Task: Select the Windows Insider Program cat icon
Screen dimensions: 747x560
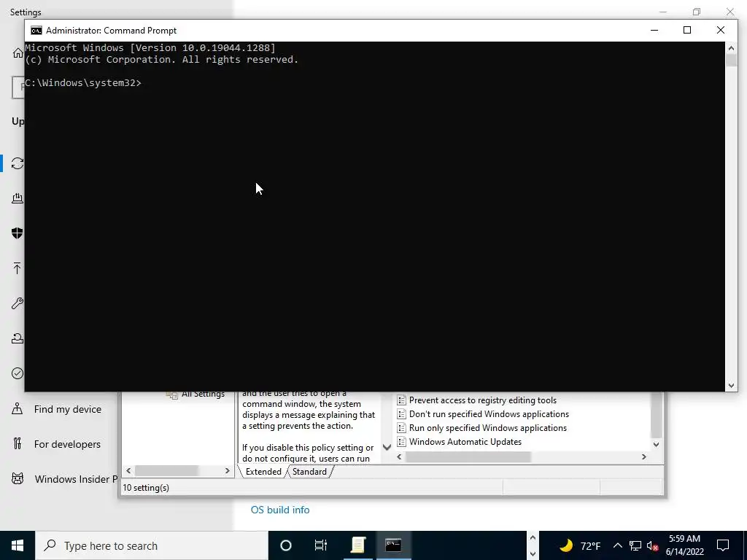Action: 18,478
